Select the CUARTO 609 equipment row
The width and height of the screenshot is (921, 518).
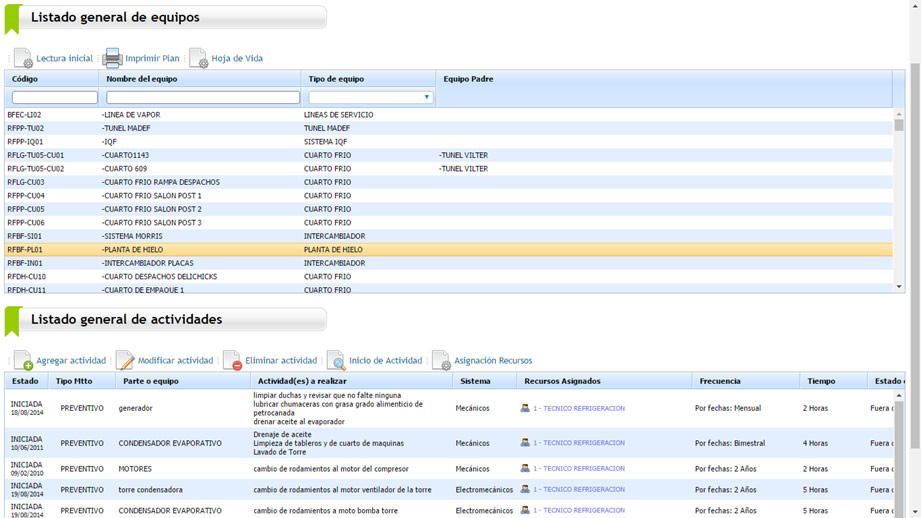pyautogui.click(x=449, y=169)
